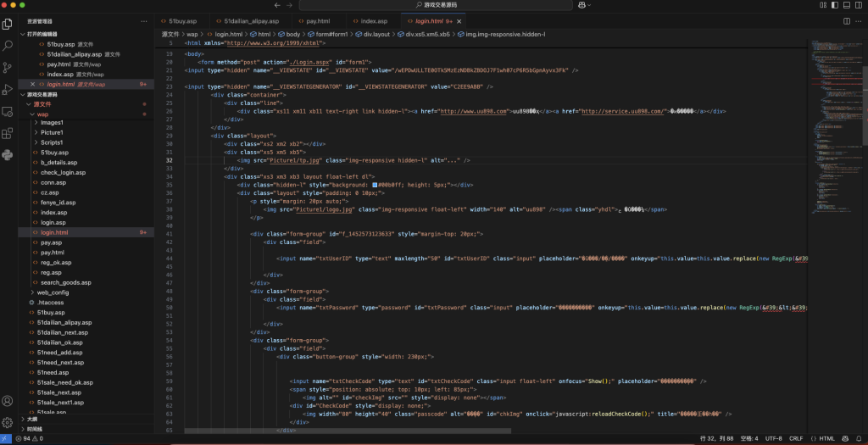Click the navigate back arrow

275,5
